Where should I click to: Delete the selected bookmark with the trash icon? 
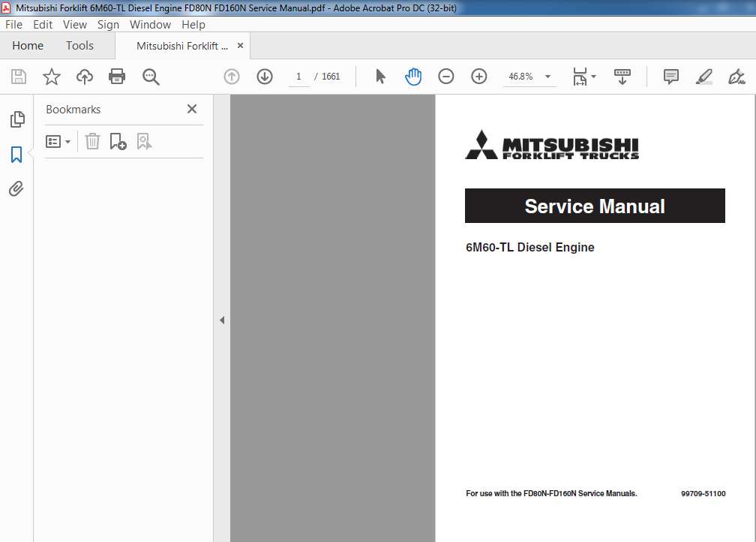tap(92, 141)
